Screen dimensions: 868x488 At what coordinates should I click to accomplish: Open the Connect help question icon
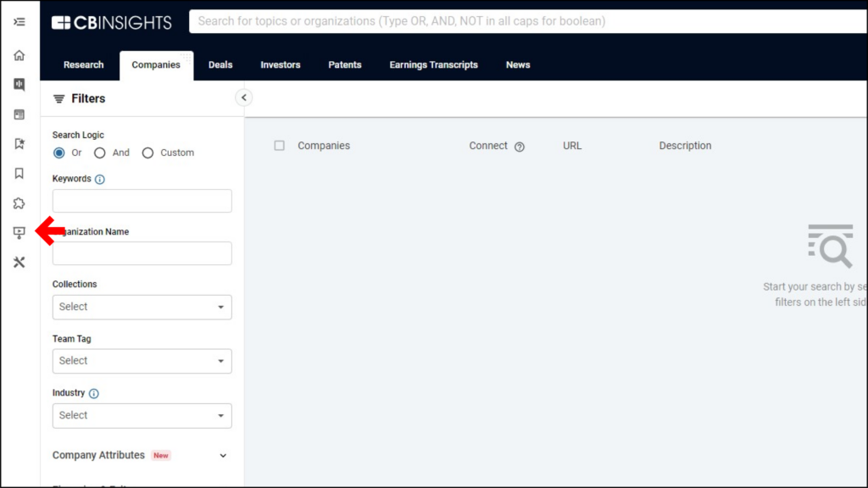pyautogui.click(x=520, y=147)
